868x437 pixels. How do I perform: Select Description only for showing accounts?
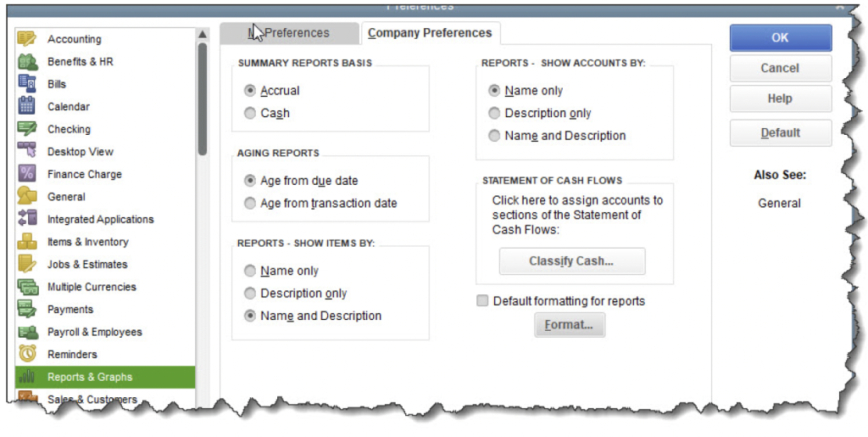(x=494, y=113)
